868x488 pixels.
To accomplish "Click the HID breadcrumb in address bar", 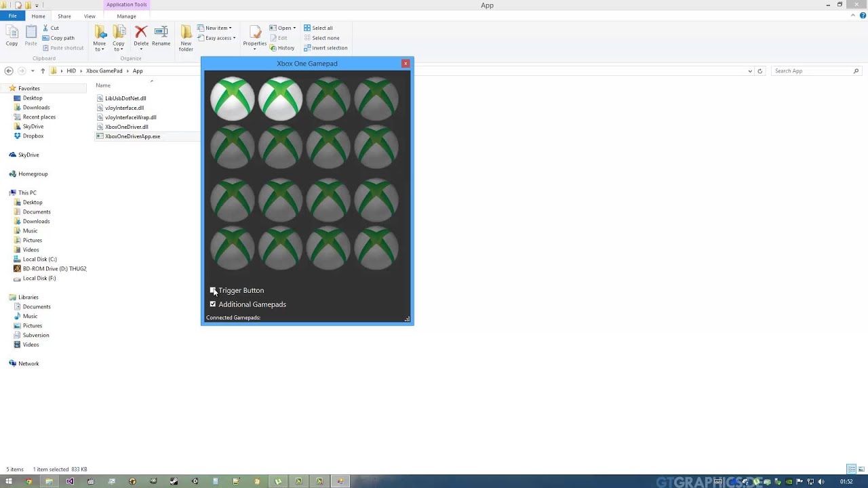I will point(71,70).
